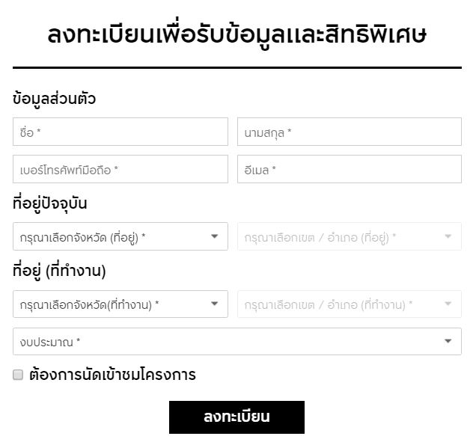The image size is (476, 448).
Task: Expand the กรุณาเลือกจังหวัด(ที่ทำงาน) province dropdown
Action: pos(112,304)
